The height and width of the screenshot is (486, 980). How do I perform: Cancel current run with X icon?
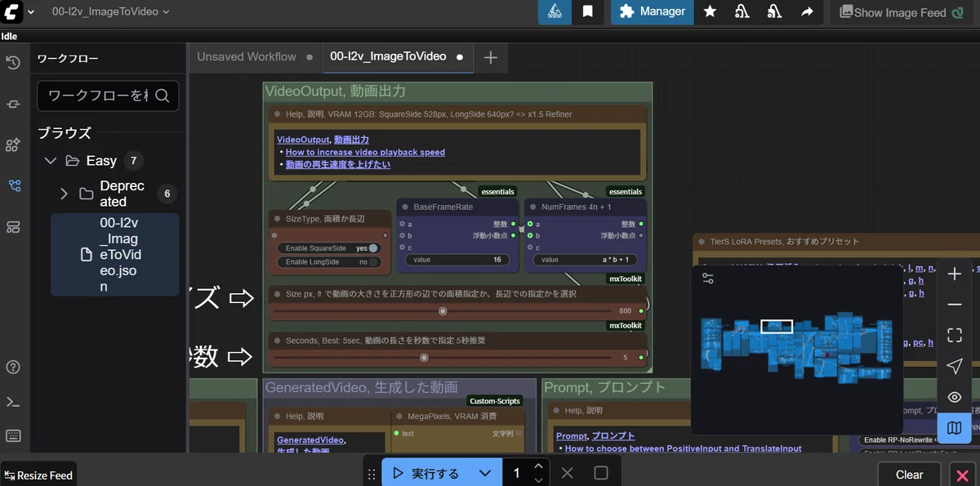pos(568,473)
